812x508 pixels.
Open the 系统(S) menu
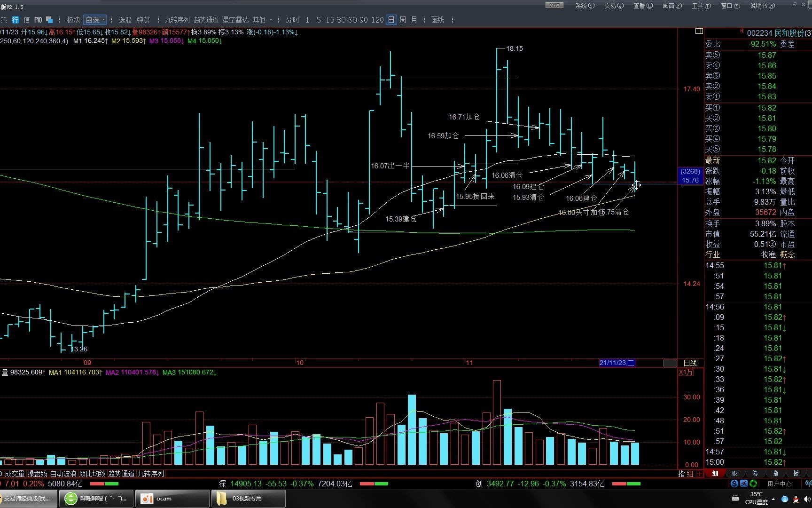585,6
